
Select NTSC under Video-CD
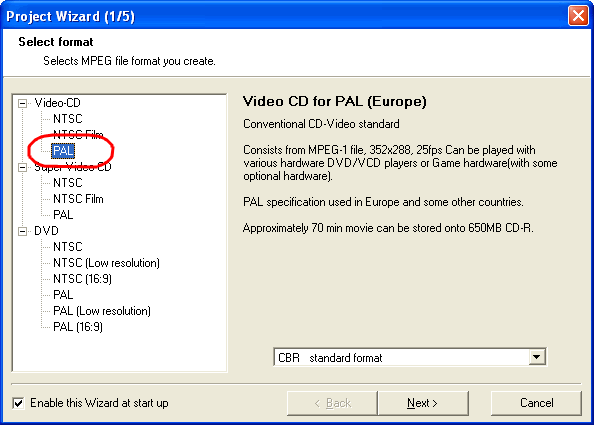point(68,119)
